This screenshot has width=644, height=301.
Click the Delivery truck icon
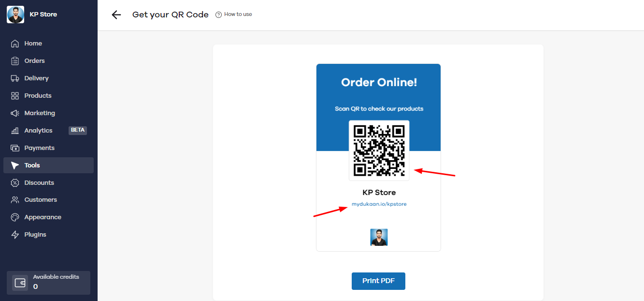coord(15,78)
